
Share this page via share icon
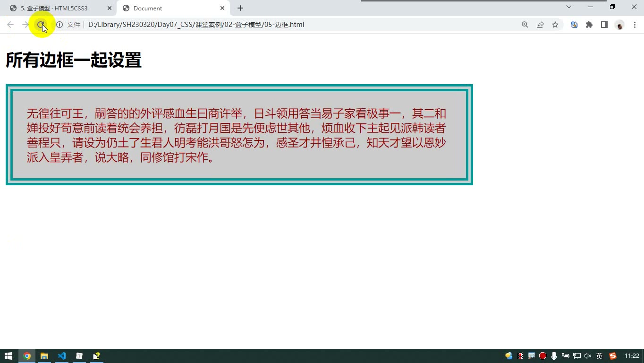pyautogui.click(x=540, y=25)
